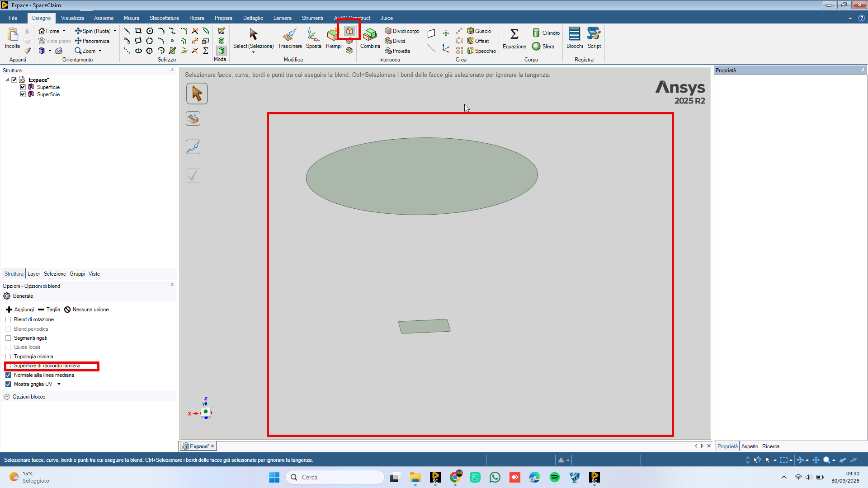Image resolution: width=868 pixels, height=488 pixels.
Task: Click the Cilindro body tool
Action: point(536,33)
